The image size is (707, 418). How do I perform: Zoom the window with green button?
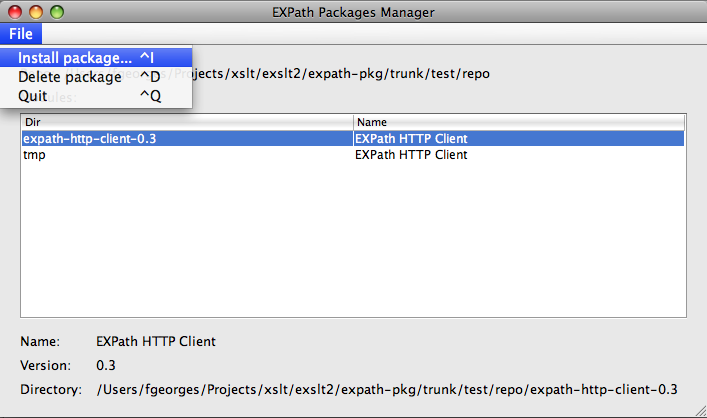(57, 12)
